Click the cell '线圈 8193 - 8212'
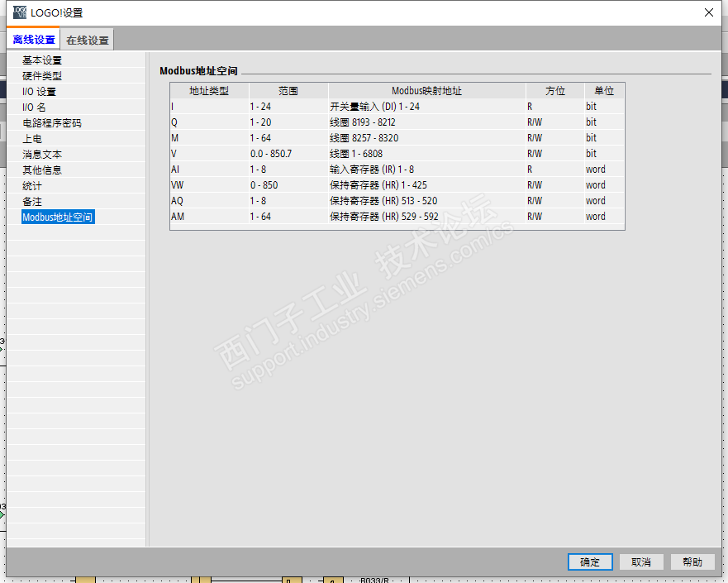The height and width of the screenshot is (583, 728). tap(426, 122)
